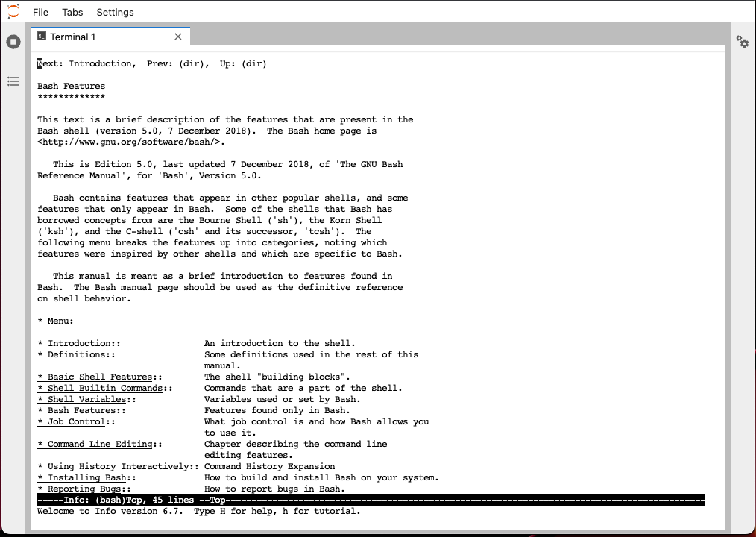The height and width of the screenshot is (537, 756).
Task: Click 'An introduction to the shell.' description
Action: [280, 343]
